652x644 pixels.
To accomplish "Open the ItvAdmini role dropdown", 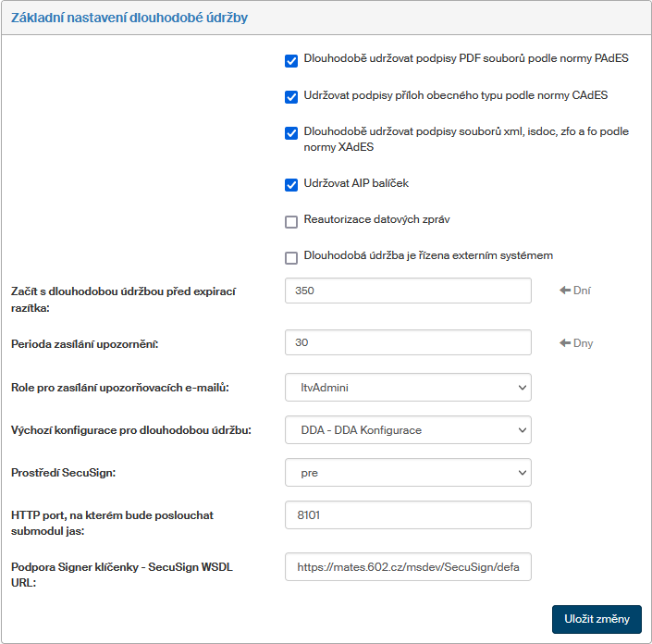I will (x=408, y=387).
